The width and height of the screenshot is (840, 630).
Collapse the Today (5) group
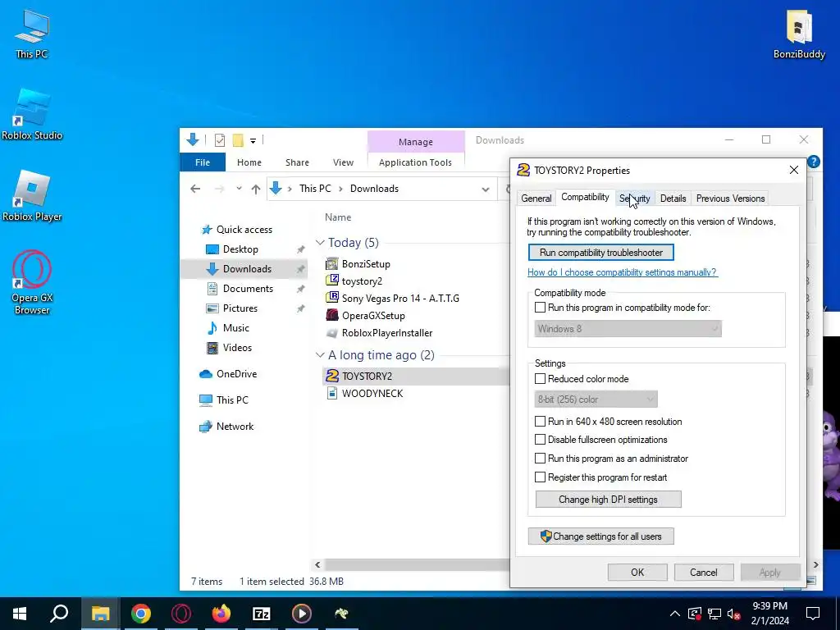click(x=321, y=243)
